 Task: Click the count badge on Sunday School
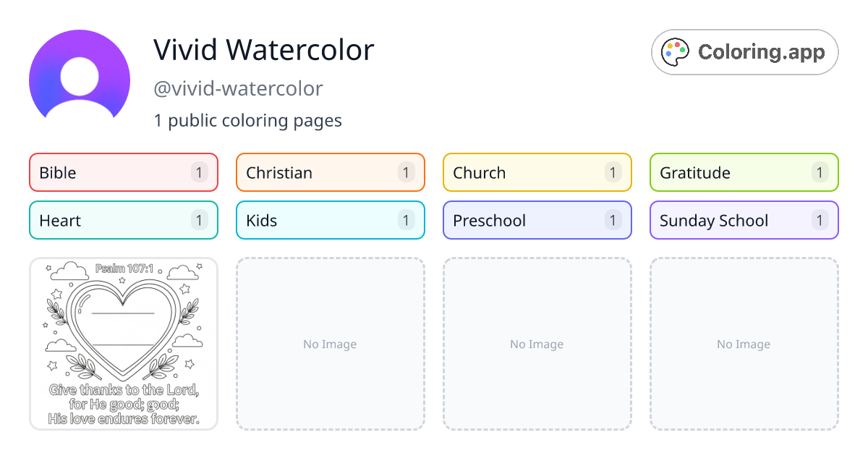point(820,220)
